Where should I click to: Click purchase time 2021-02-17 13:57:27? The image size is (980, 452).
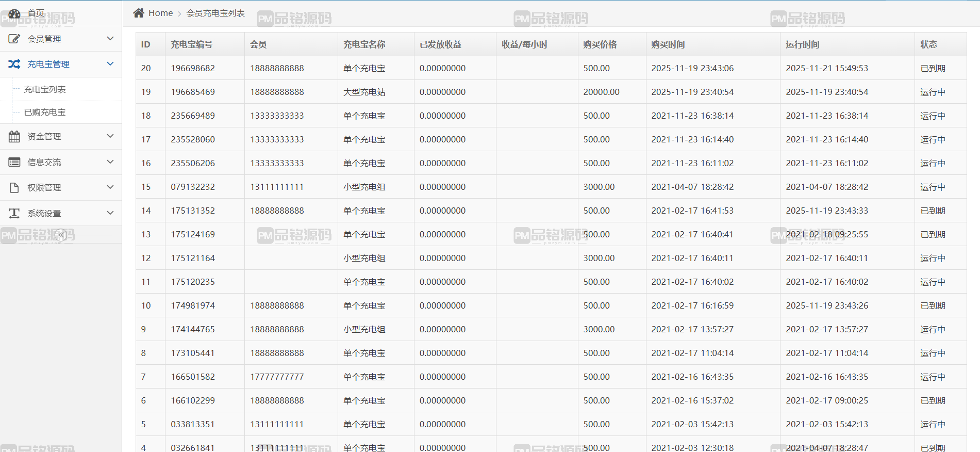pos(692,329)
